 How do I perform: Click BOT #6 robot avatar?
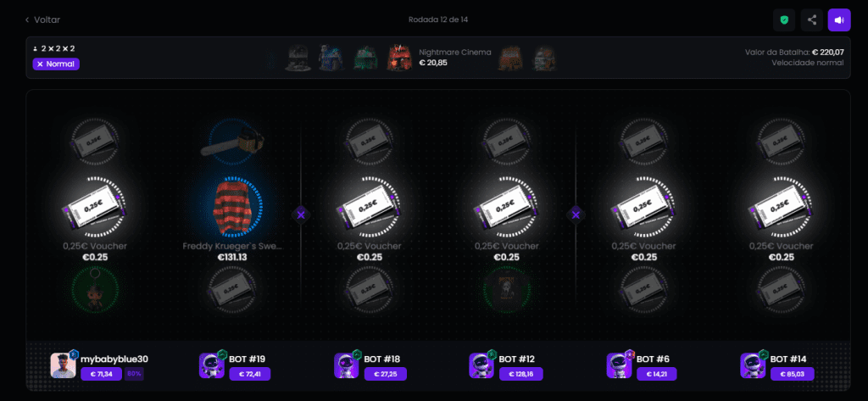619,365
